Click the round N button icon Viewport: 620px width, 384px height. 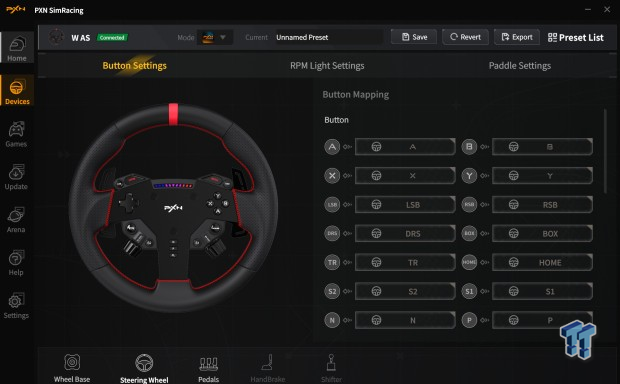(x=332, y=320)
